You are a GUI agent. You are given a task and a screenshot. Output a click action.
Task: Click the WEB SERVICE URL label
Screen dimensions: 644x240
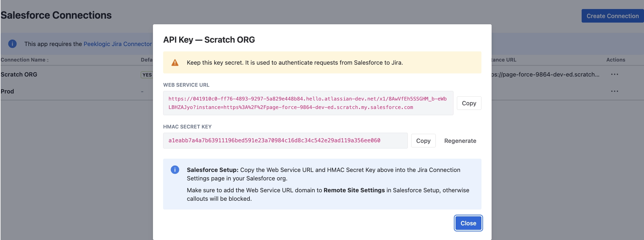coord(186,85)
